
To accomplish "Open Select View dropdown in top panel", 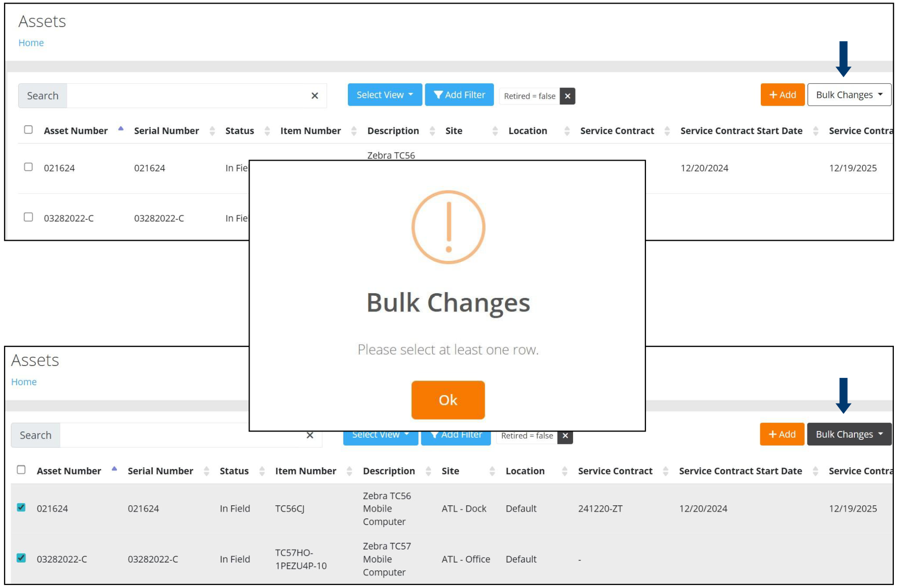I will point(385,95).
